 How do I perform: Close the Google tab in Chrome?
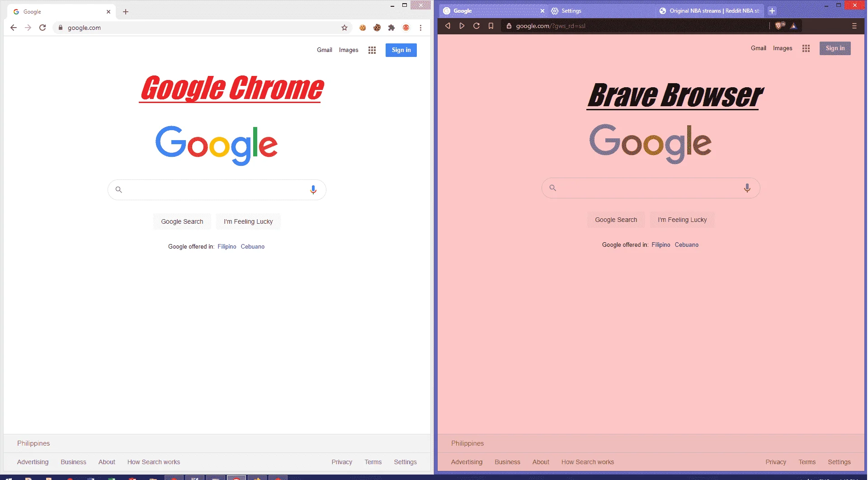click(108, 12)
